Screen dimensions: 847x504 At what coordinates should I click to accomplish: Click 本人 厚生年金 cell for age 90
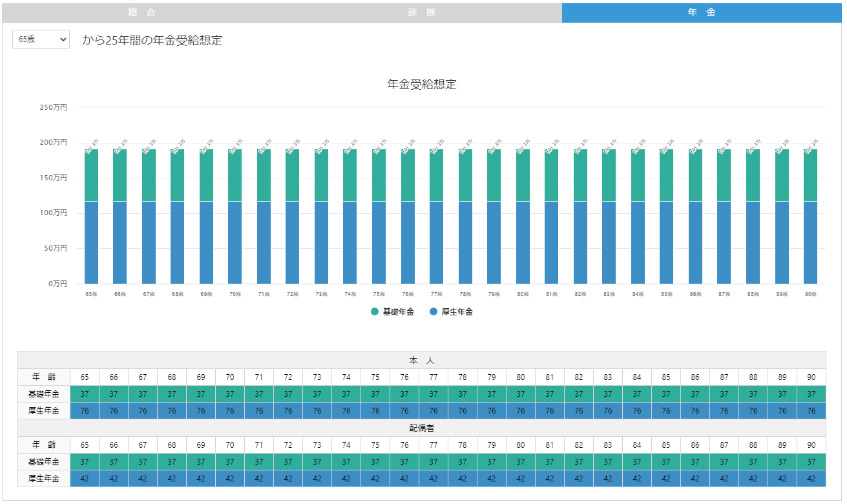pyautogui.click(x=811, y=410)
